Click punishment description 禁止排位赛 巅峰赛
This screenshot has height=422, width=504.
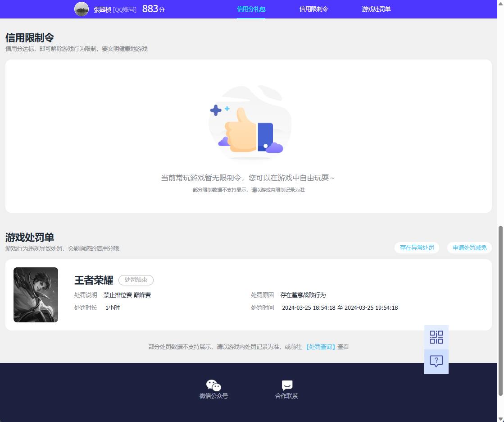pyautogui.click(x=127, y=295)
